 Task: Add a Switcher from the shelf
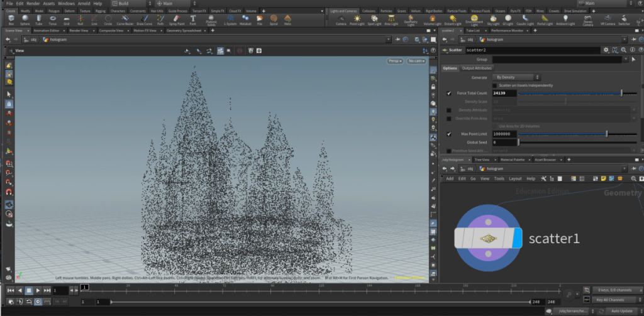(x=625, y=19)
